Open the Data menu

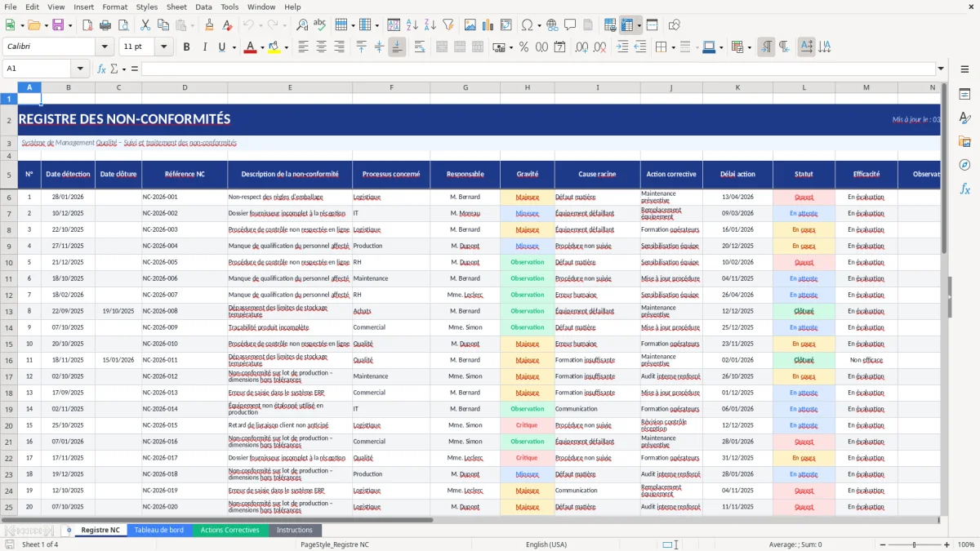203,7
